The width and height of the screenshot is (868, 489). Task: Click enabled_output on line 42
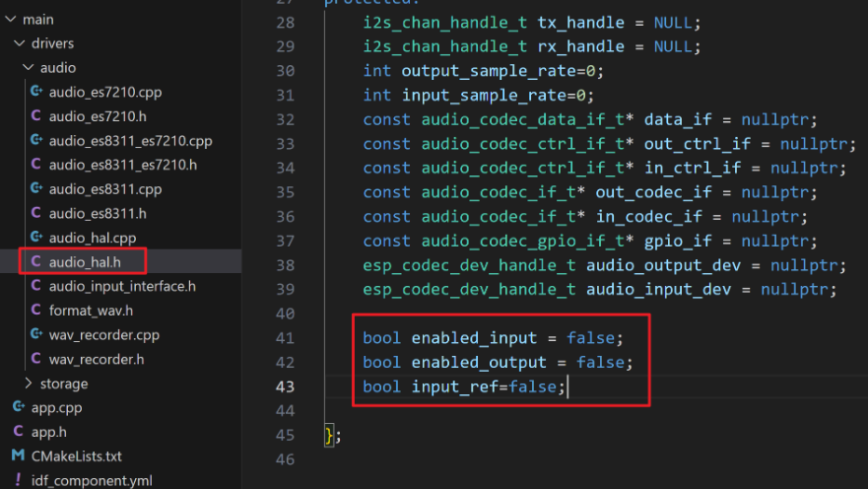pyautogui.click(x=480, y=362)
